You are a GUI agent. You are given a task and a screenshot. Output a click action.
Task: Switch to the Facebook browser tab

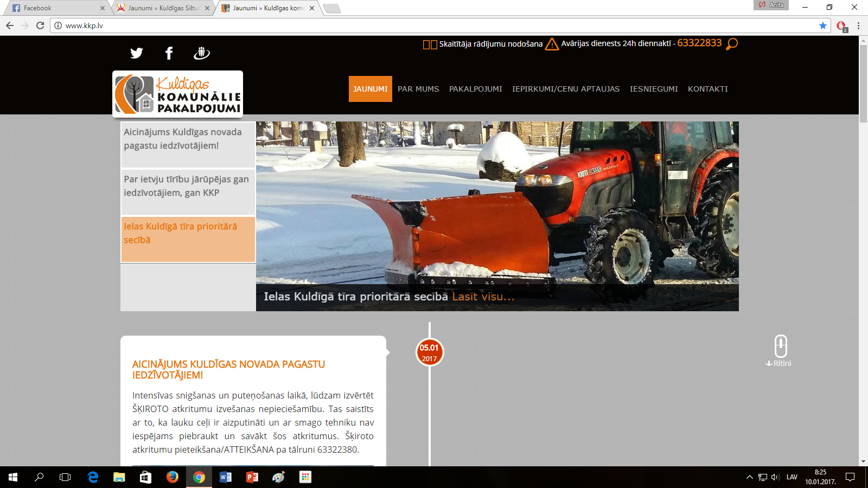(54, 8)
